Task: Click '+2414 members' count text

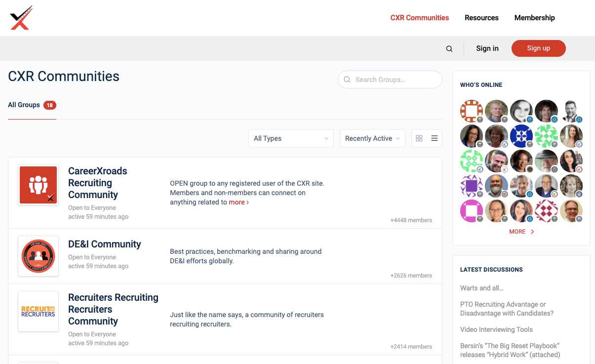Action: tap(411, 347)
